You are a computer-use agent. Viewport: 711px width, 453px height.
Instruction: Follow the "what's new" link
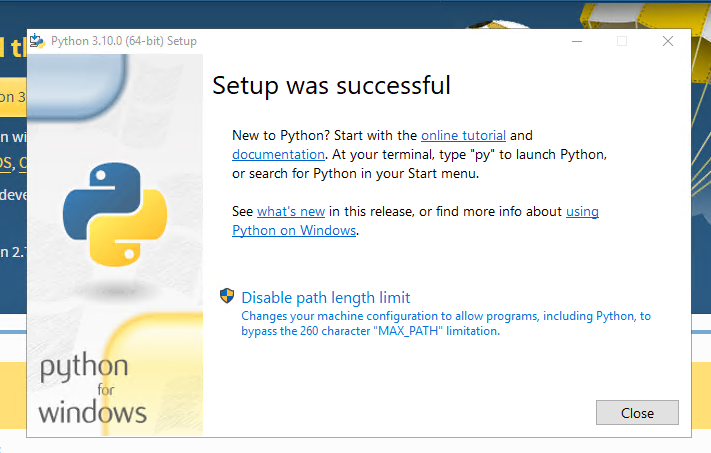[290, 211]
